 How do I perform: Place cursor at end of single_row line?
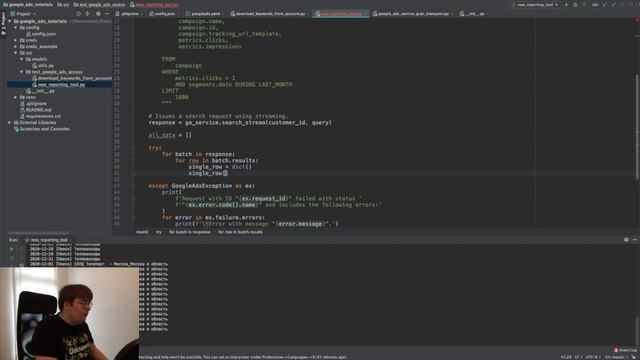[228, 173]
